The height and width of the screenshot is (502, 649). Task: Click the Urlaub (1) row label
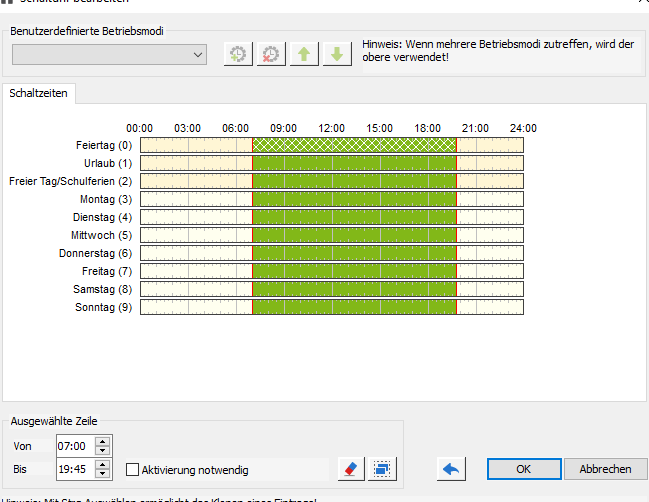click(x=108, y=163)
